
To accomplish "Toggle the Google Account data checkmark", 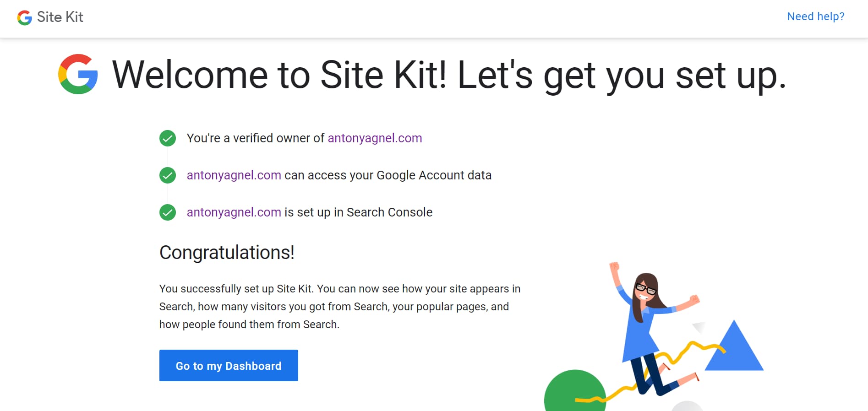I will (x=168, y=175).
